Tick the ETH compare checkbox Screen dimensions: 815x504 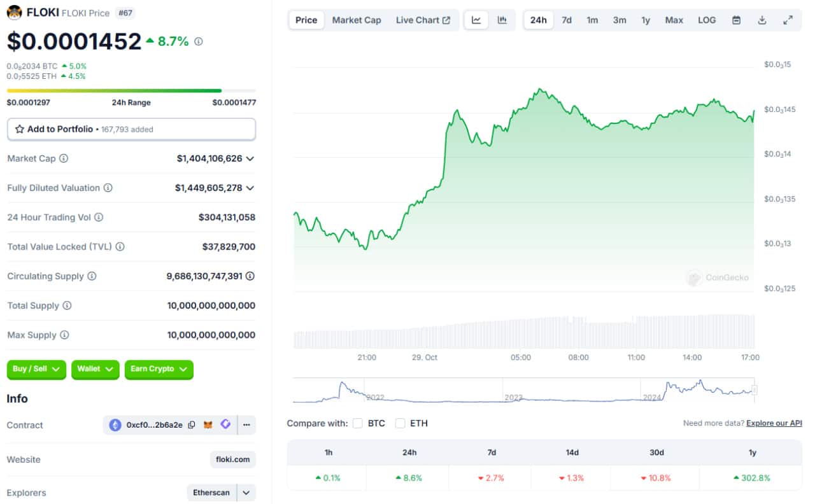pyautogui.click(x=400, y=423)
